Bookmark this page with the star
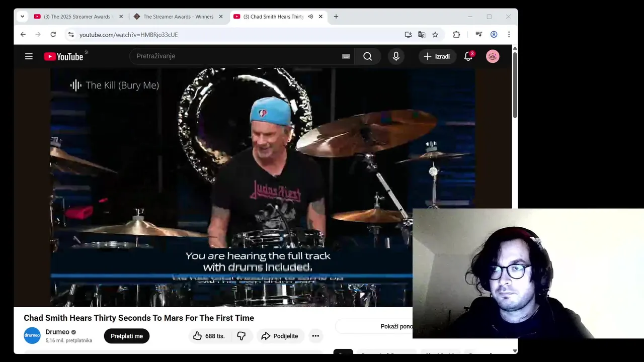The width and height of the screenshot is (644, 362). (435, 34)
